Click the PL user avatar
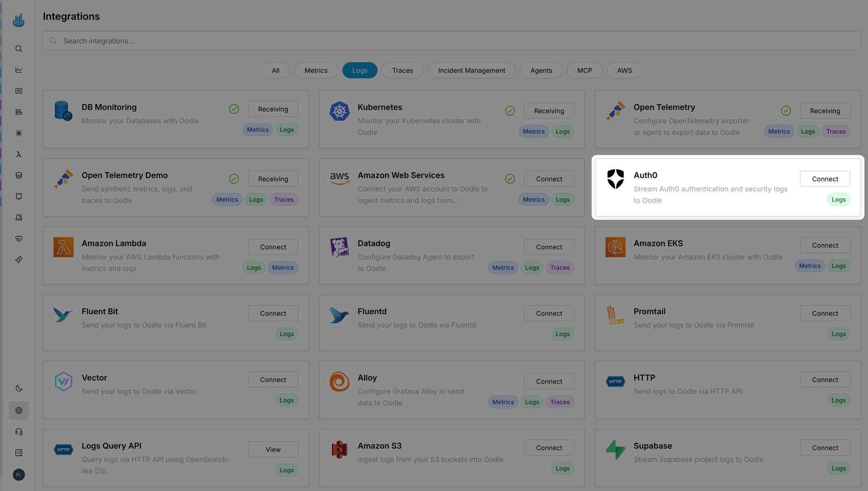 tap(19, 475)
